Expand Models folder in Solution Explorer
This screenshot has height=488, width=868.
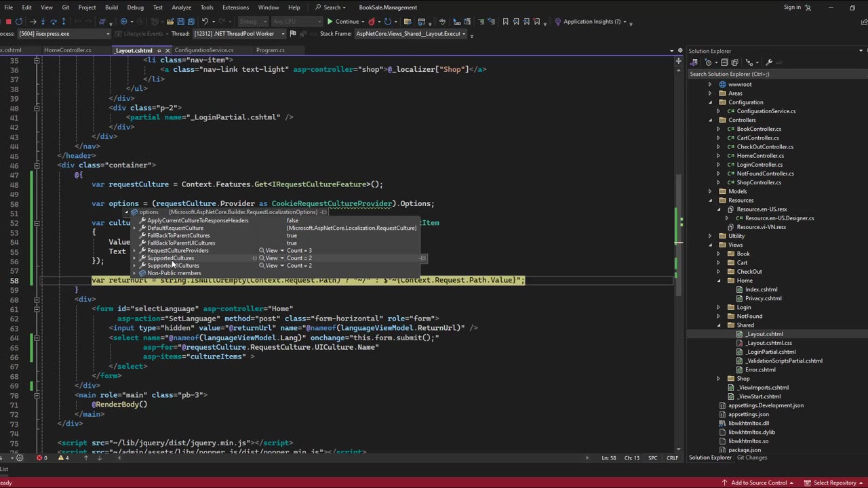pyautogui.click(x=710, y=191)
